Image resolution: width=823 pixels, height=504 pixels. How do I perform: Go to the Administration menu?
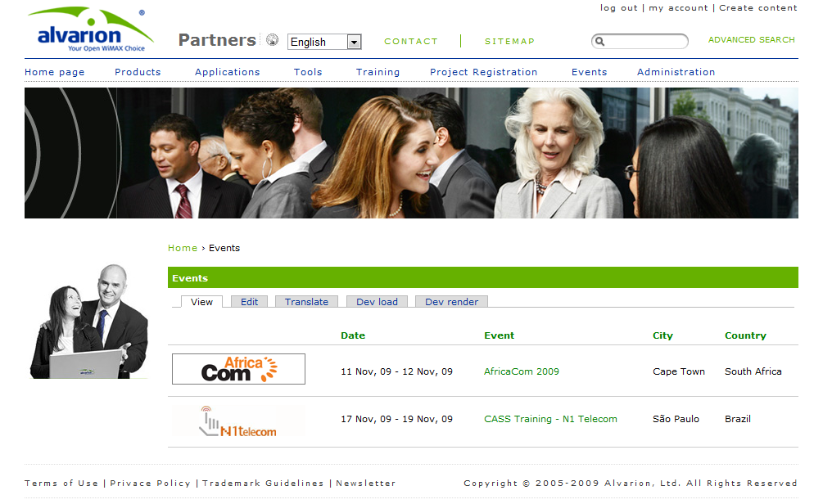676,72
